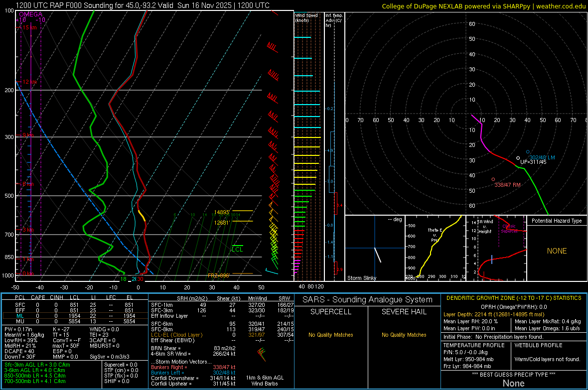Click the white Corfidi upshear hodograph circle
This screenshot has width=588, height=390.
pyautogui.click(x=518, y=158)
